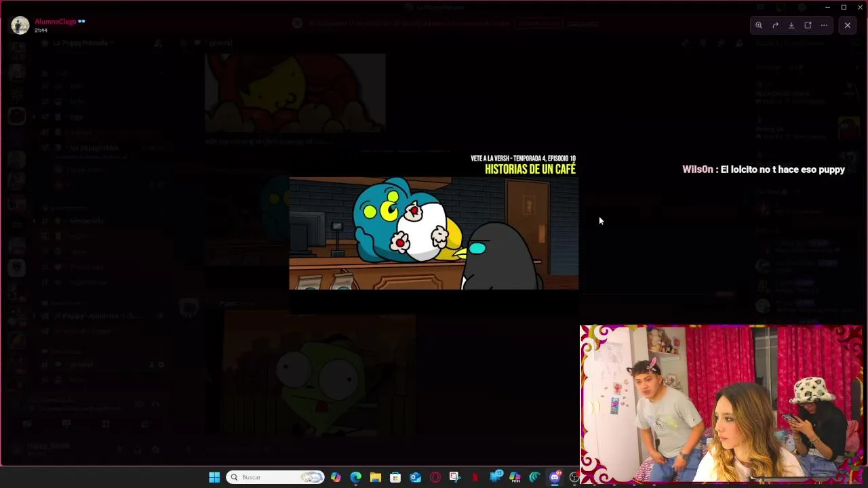Image resolution: width=868 pixels, height=488 pixels.
Task: Click the Buscar search box in taskbar
Action: 275,477
